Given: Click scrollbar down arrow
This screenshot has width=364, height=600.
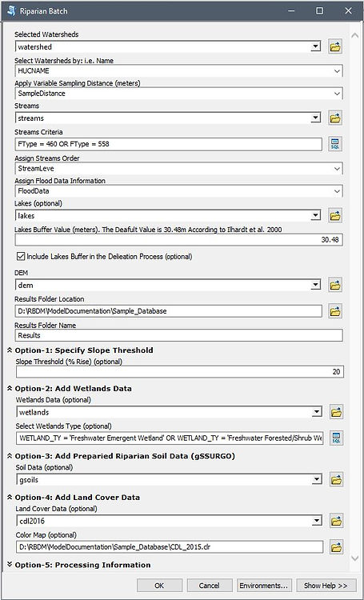Looking at the screenshot, I should pyautogui.click(x=355, y=558).
